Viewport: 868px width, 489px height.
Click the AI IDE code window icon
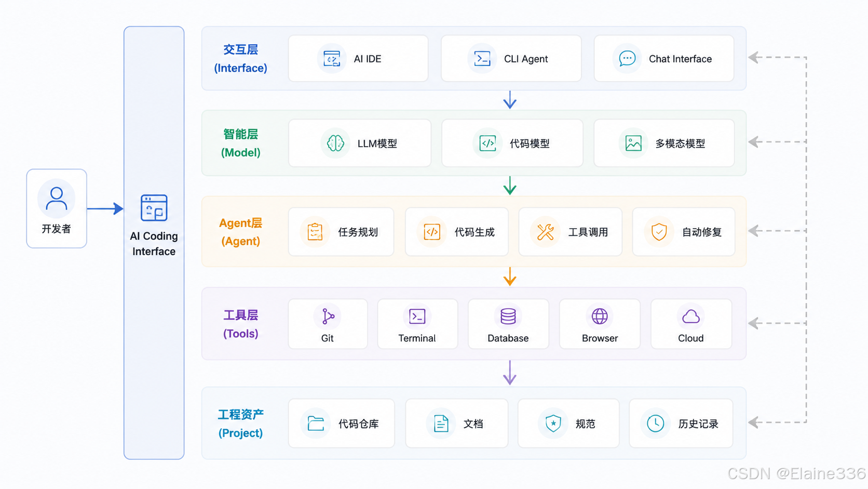pyautogui.click(x=332, y=59)
